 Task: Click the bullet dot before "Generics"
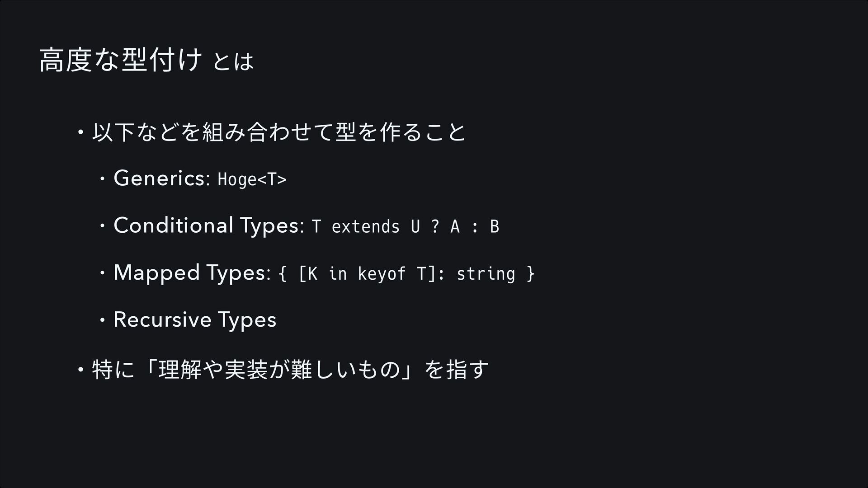click(x=102, y=179)
